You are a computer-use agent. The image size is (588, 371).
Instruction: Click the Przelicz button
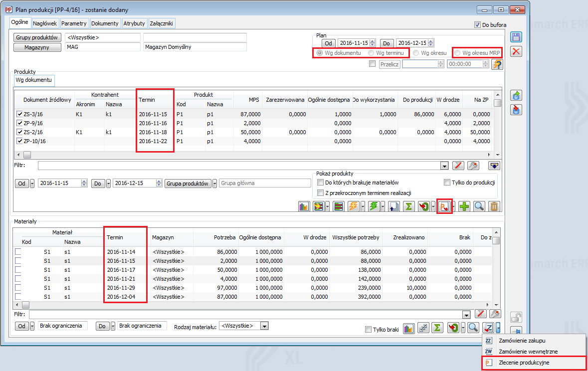pyautogui.click(x=389, y=64)
